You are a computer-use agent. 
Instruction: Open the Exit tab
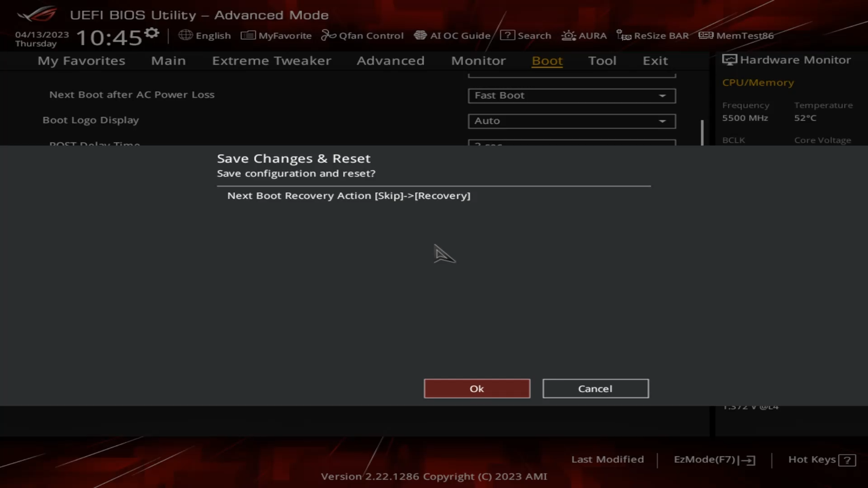(x=655, y=61)
